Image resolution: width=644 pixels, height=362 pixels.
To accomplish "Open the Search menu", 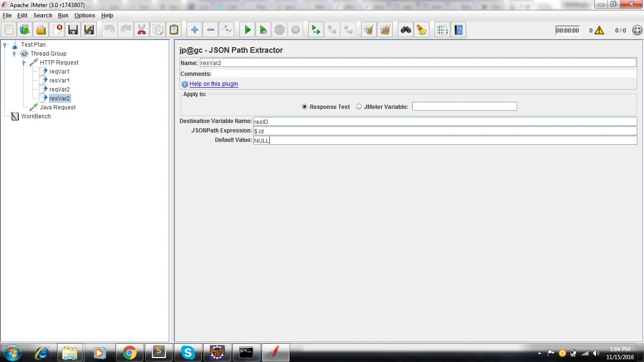I will coord(42,16).
